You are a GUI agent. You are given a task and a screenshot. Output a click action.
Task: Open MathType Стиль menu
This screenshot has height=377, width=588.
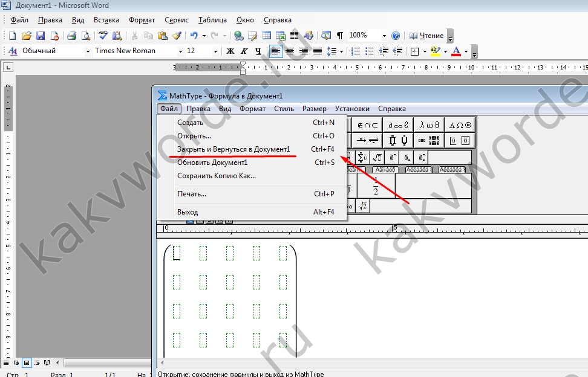284,109
